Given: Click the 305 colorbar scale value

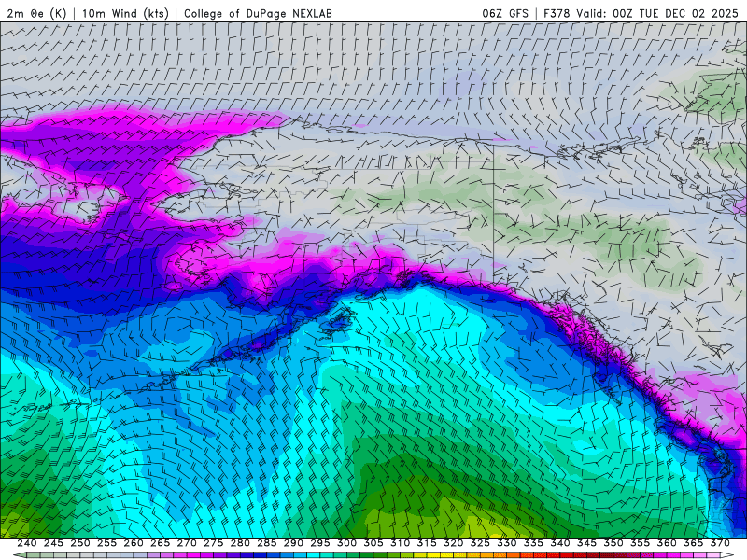Looking at the screenshot, I should [x=373, y=543].
